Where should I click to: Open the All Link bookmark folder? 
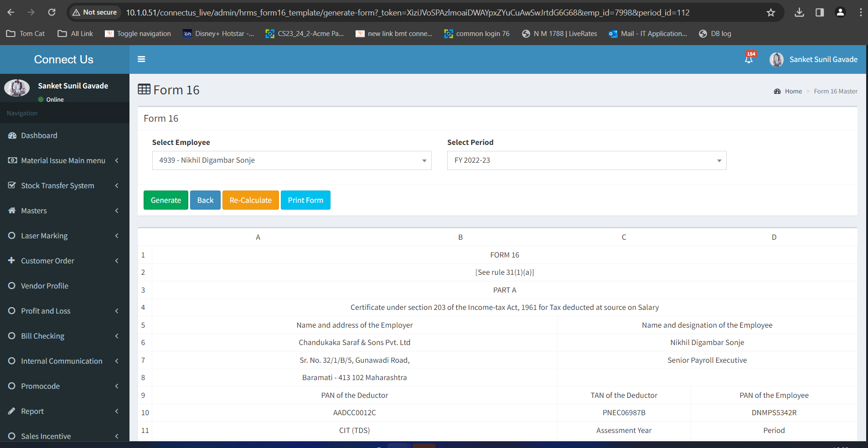pyautogui.click(x=76, y=33)
